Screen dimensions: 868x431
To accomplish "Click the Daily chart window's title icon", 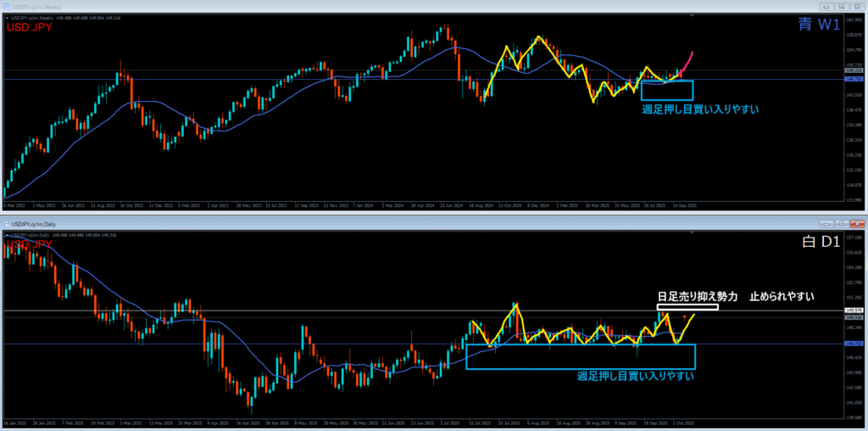I will [6, 224].
